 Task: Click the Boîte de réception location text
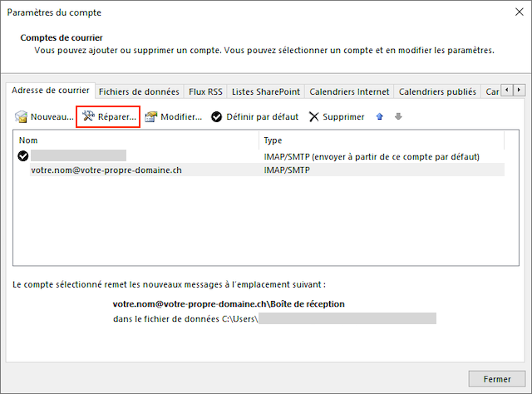pyautogui.click(x=229, y=303)
